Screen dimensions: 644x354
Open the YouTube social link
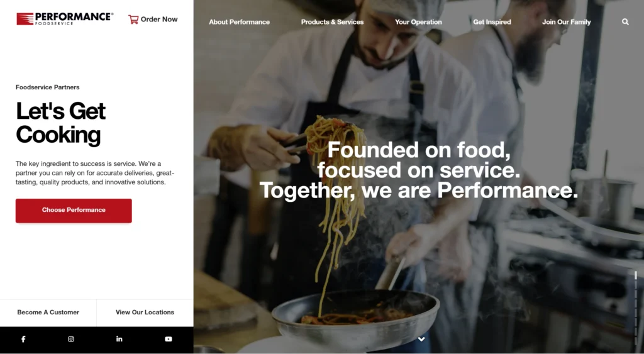[169, 339]
